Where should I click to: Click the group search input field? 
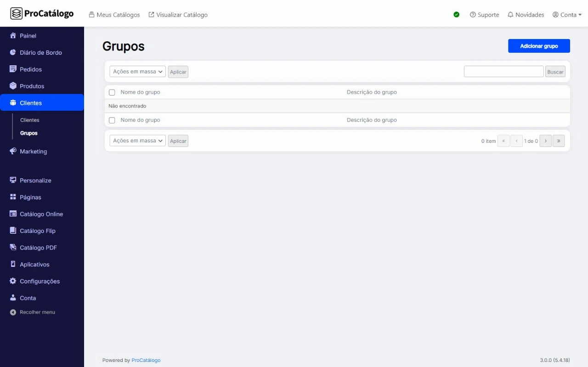coord(503,72)
